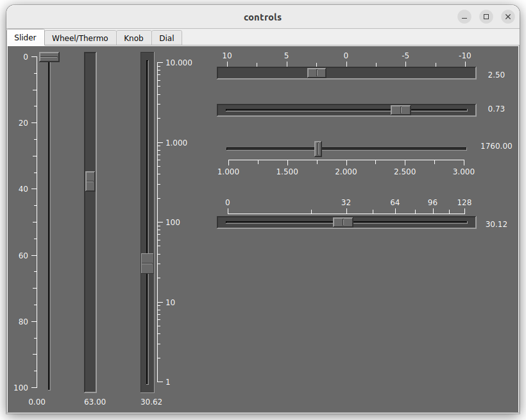
Task: Click handle of logarithmic vertical slider 30.62
Action: coord(148,264)
